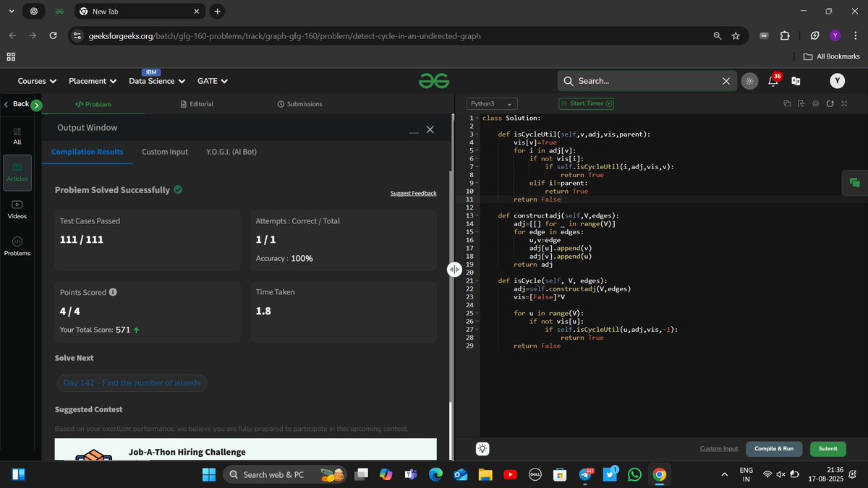
Task: Go Back to the problem list
Action: pos(16,104)
